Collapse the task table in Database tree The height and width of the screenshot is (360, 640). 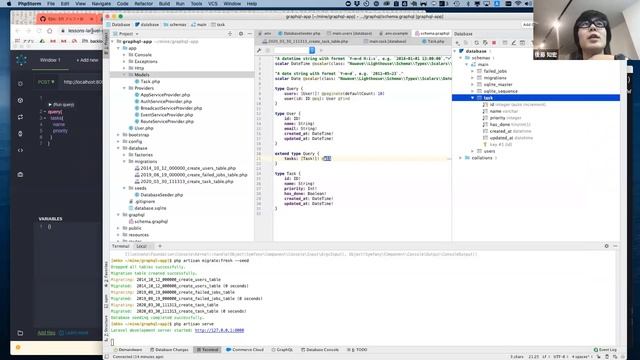[x=473, y=98]
